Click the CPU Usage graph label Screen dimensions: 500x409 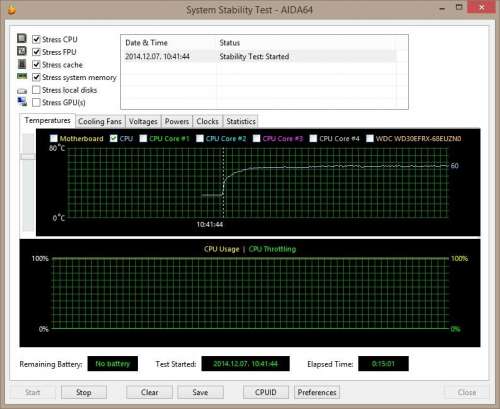pos(222,249)
